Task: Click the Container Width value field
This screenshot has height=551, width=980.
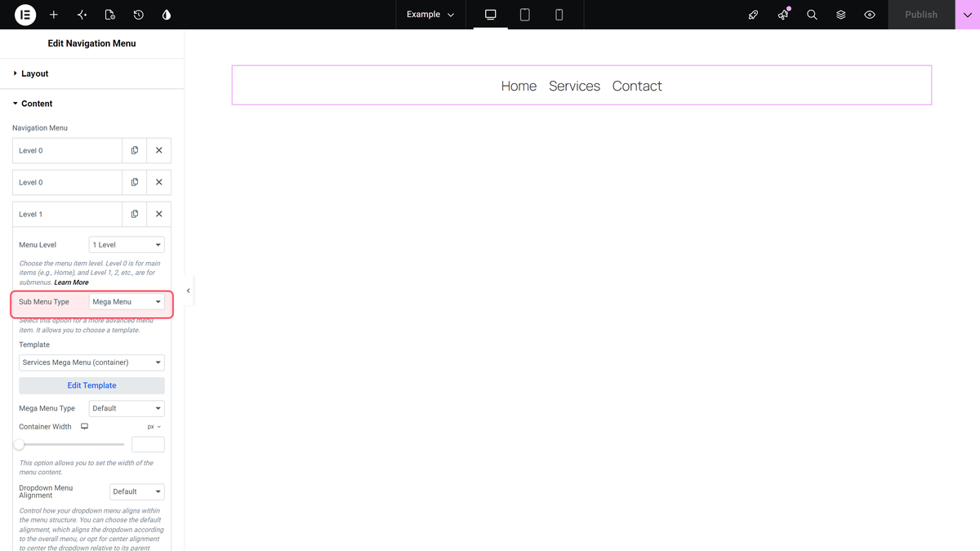Action: 148,444
